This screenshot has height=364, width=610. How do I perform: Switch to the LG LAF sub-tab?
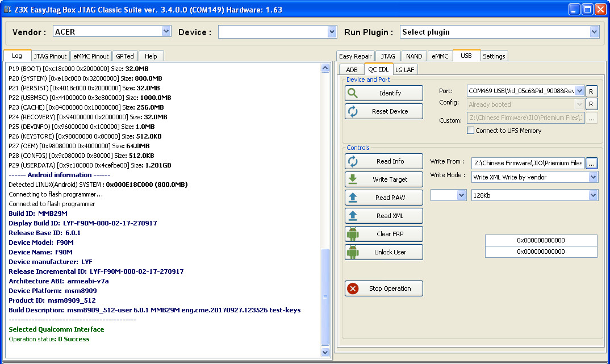405,70
